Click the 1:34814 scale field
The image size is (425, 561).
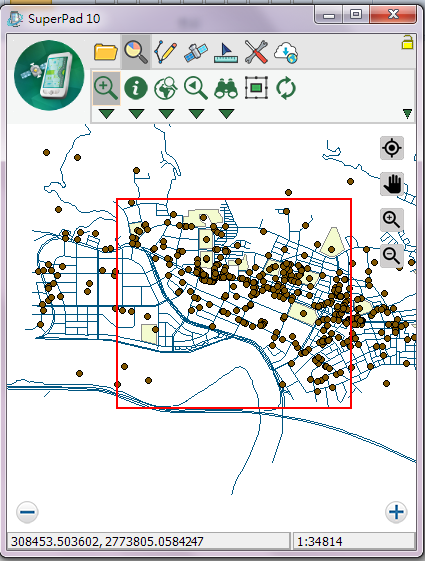(x=353, y=541)
